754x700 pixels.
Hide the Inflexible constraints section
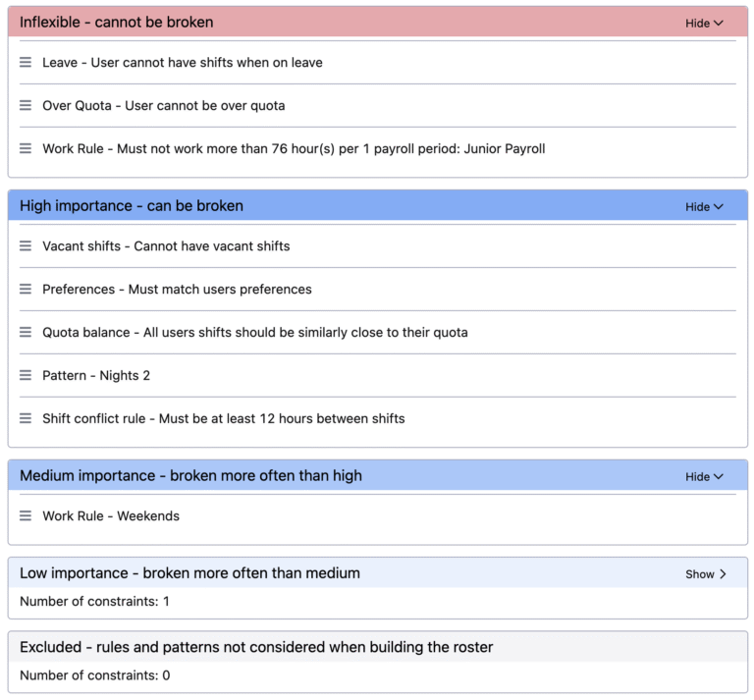pyautogui.click(x=704, y=23)
